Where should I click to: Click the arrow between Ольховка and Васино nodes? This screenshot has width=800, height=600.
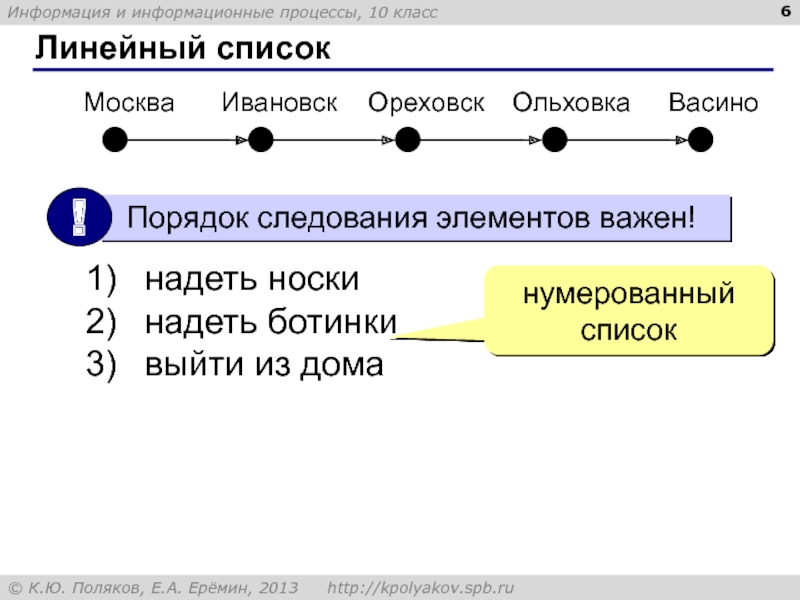626,141
